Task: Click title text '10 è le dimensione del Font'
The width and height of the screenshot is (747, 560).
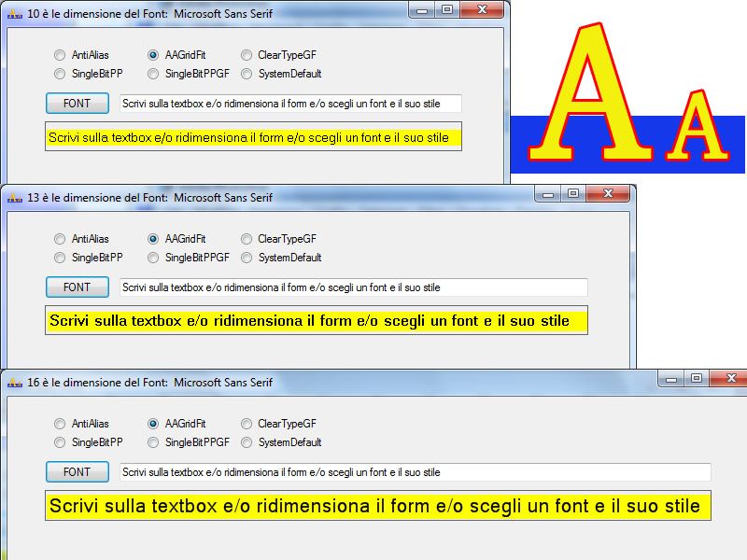Action: pos(98,14)
